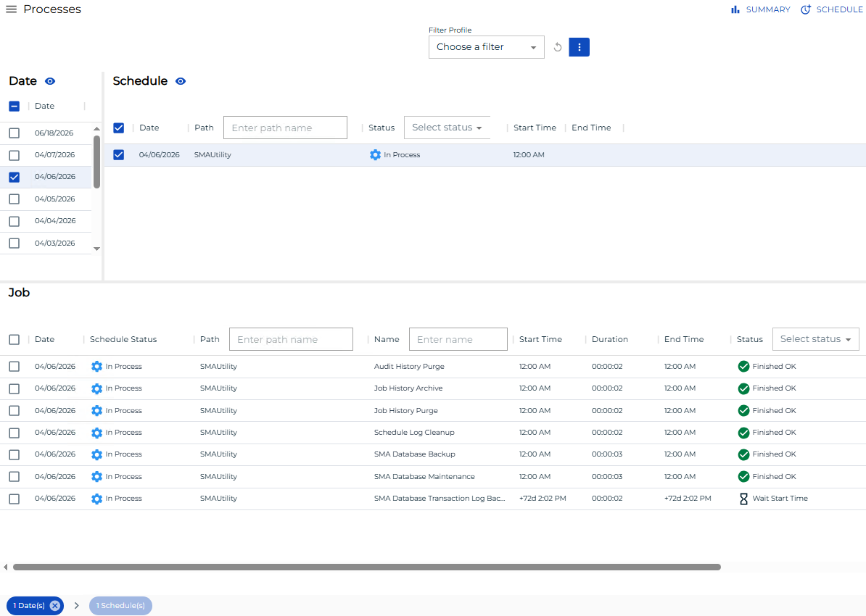Click the horizontal scroll left arrow
The image size is (866, 616).
[6, 567]
